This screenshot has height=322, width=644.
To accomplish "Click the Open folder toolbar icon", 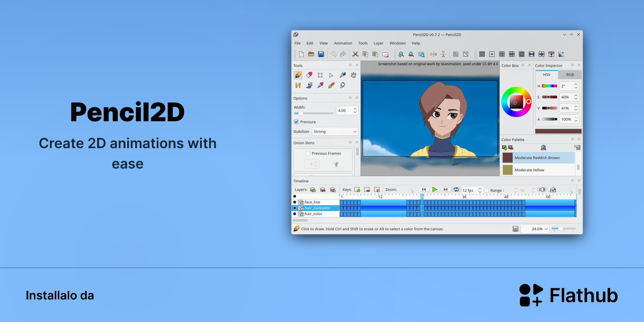I will pos(311,54).
